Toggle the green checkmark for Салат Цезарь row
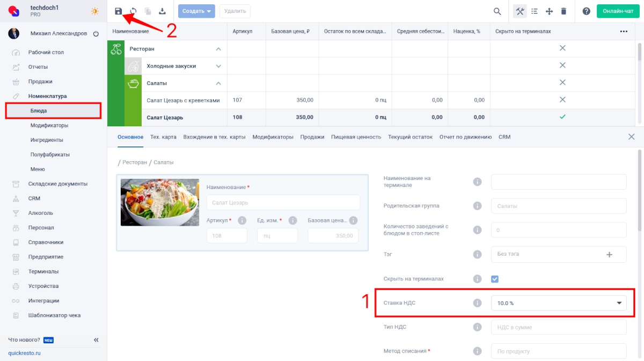 562,117
